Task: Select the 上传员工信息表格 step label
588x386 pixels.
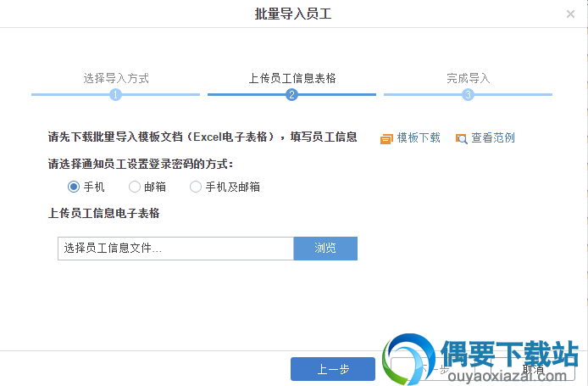Action: pyautogui.click(x=292, y=78)
